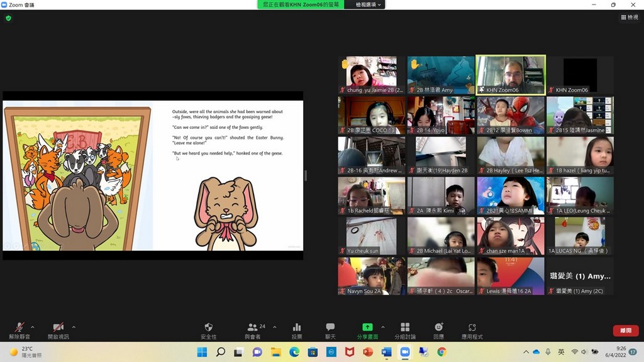
Task: Click the green encryption shield icon
Action: [x=9, y=18]
